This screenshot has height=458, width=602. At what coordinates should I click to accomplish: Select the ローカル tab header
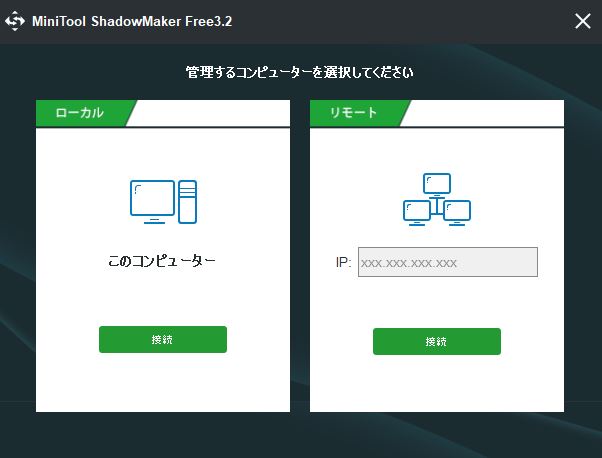tap(80, 113)
